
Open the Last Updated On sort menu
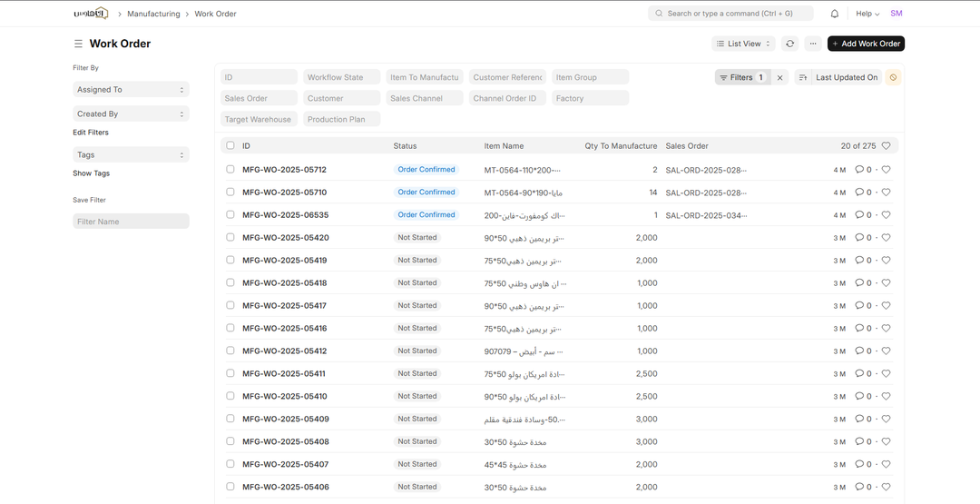pyautogui.click(x=846, y=78)
